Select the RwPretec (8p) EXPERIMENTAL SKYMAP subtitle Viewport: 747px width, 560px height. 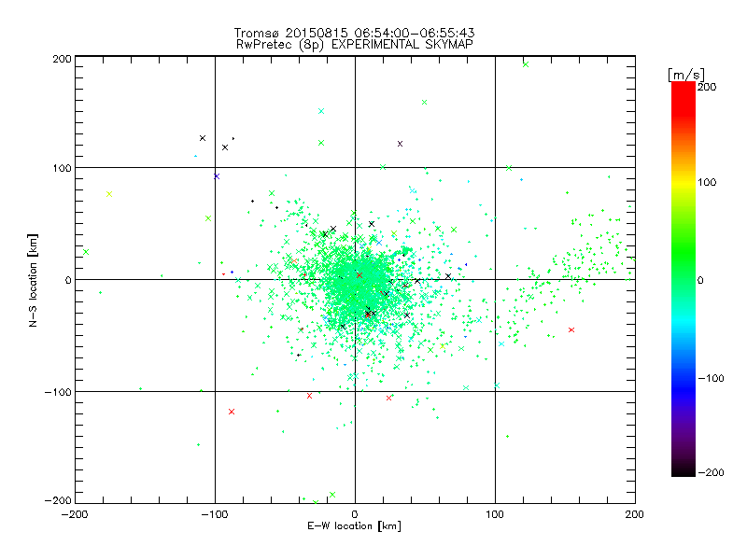[x=355, y=44]
